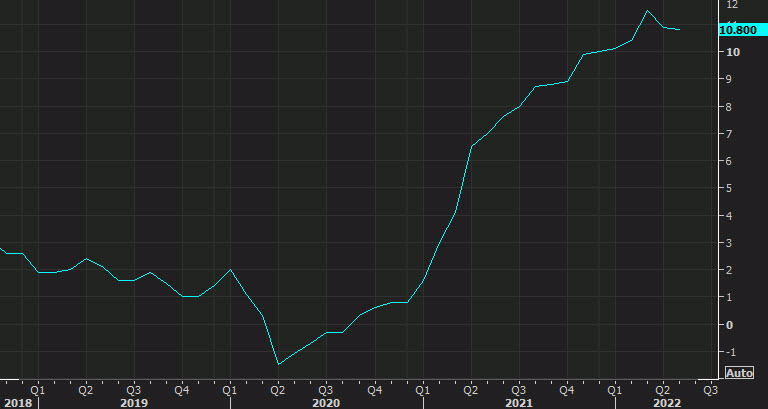Viewport: 768px width, 409px height.
Task: Click the 8 label on value axis
Action: 730,107
